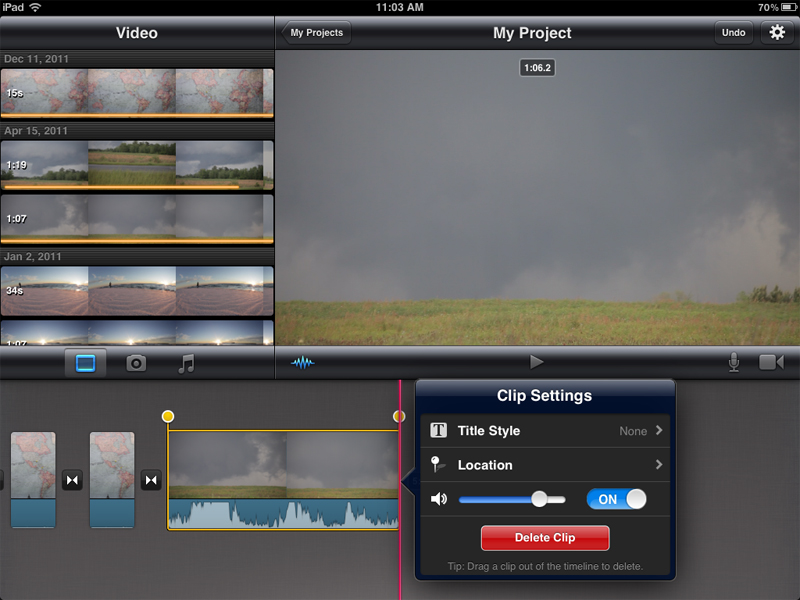
Task: Select the storm clip in the timeline
Action: [283, 480]
